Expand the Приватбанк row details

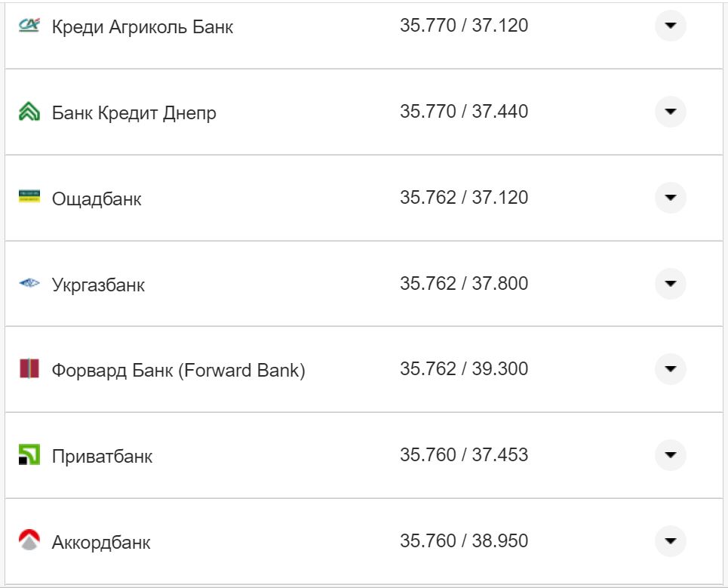pos(670,455)
